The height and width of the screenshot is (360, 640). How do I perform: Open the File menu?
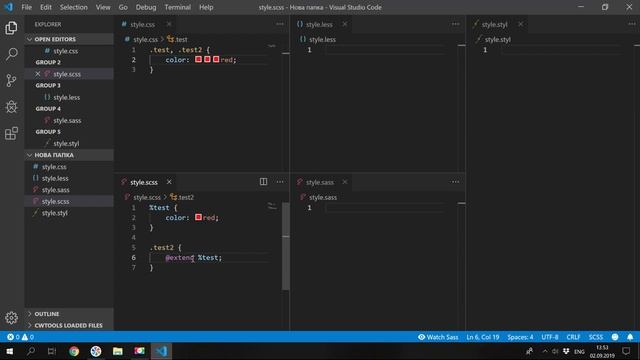pos(27,7)
